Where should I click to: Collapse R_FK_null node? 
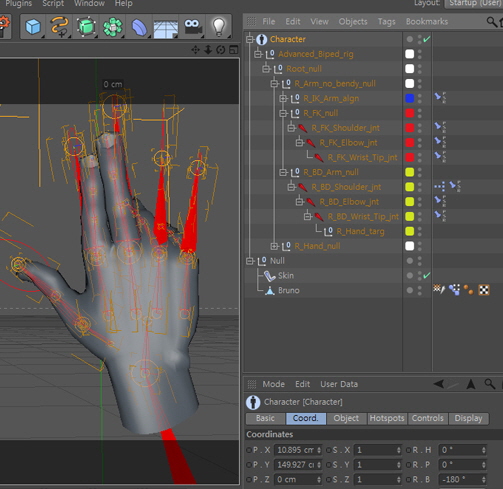click(x=283, y=113)
